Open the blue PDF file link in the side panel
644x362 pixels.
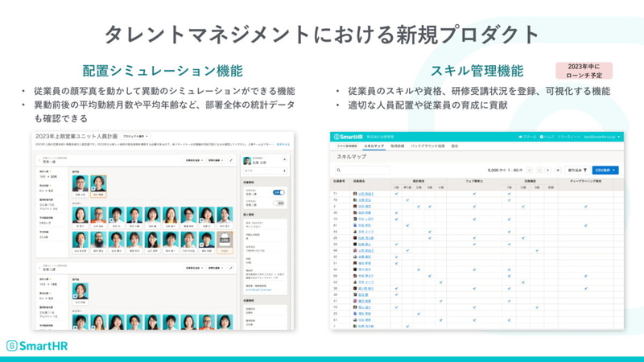point(258,290)
